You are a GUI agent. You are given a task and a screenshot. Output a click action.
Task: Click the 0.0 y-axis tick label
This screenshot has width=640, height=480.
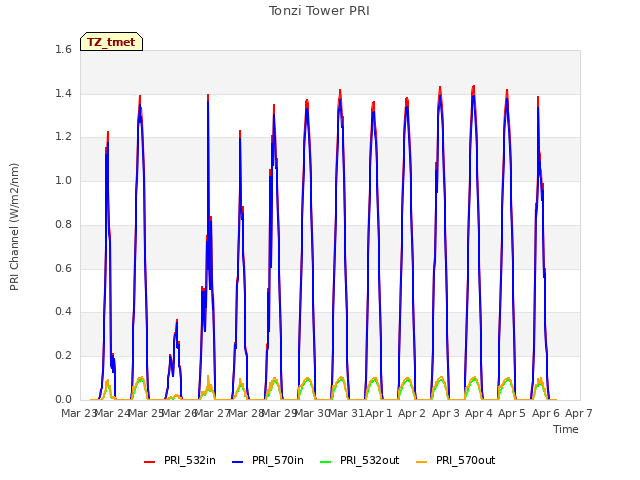pyautogui.click(x=63, y=399)
